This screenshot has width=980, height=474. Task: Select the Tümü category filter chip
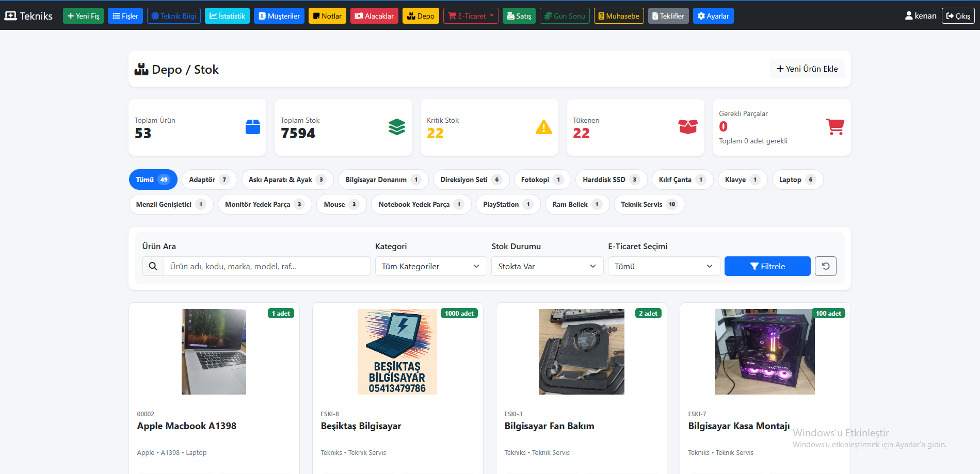(153, 179)
